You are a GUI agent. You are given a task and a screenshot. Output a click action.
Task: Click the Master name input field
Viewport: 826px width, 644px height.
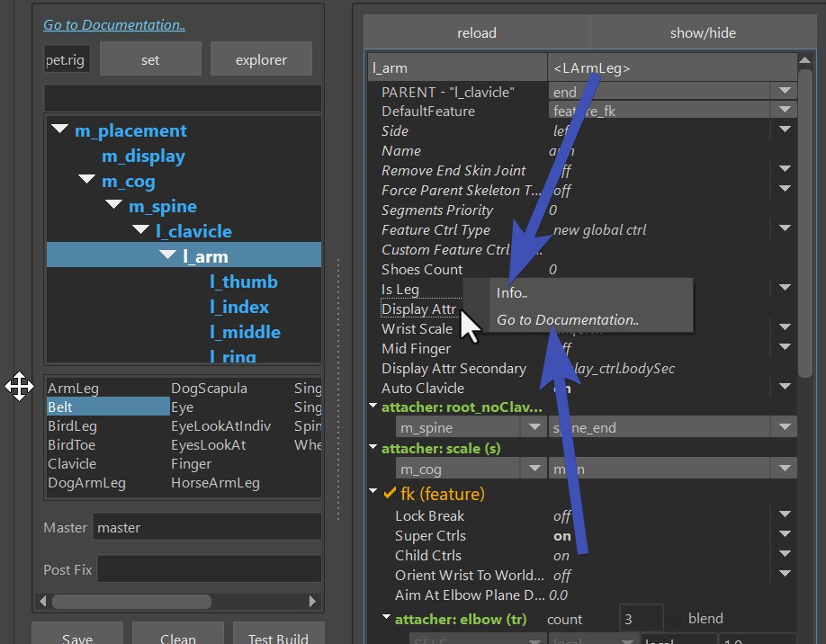coord(206,527)
